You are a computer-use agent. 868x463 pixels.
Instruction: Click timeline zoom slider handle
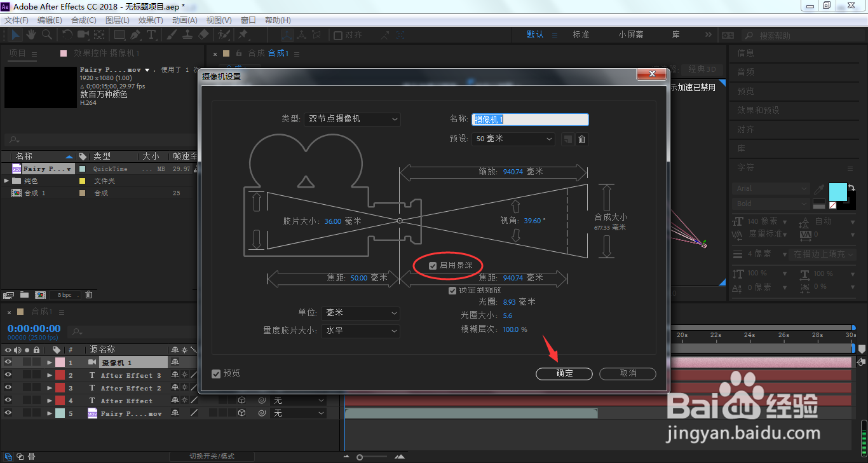click(x=360, y=457)
